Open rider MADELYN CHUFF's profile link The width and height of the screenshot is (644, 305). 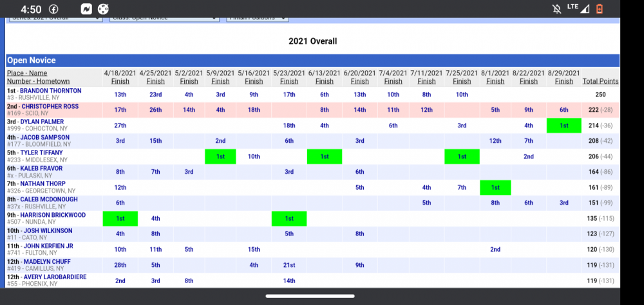[x=47, y=262]
